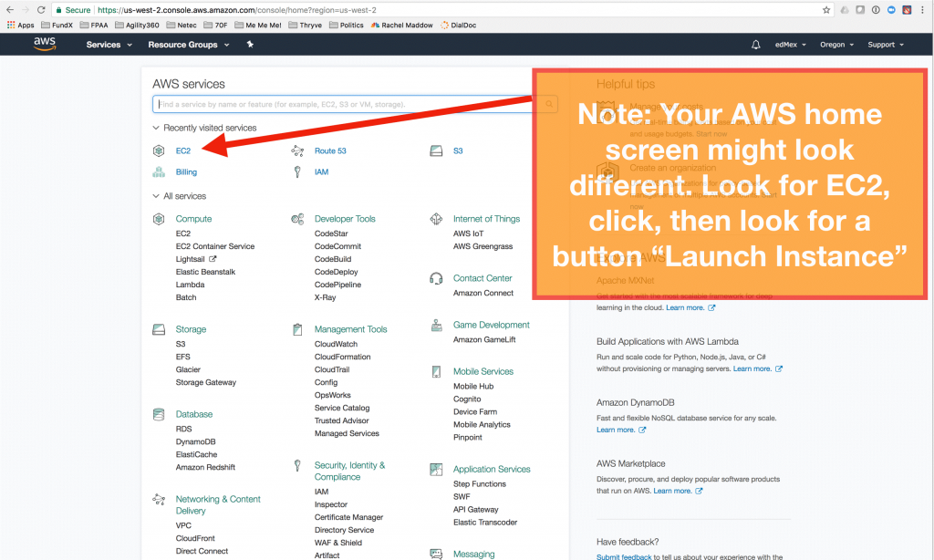This screenshot has height=560, width=934.
Task: Open the VPC link under Networking
Action: (x=183, y=526)
